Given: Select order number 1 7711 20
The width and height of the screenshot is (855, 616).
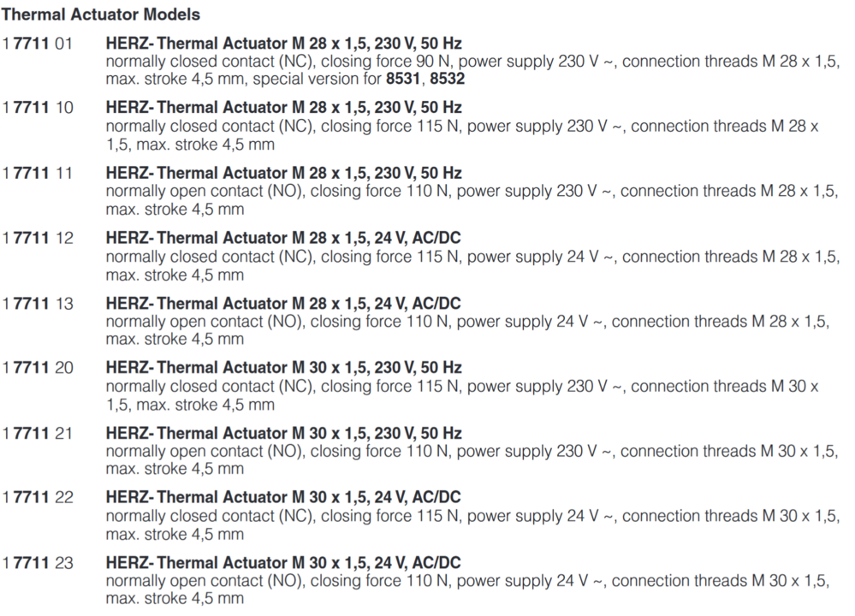Looking at the screenshot, I should point(38,368).
